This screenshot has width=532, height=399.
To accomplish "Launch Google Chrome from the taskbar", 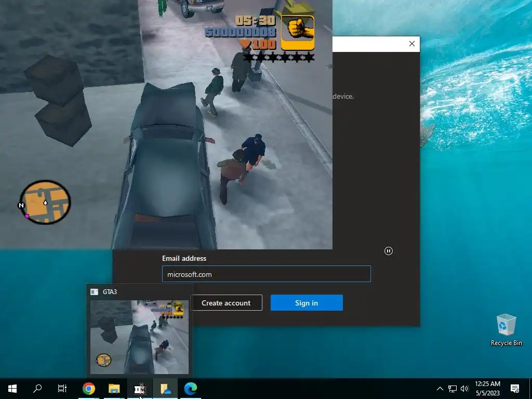I will click(89, 389).
